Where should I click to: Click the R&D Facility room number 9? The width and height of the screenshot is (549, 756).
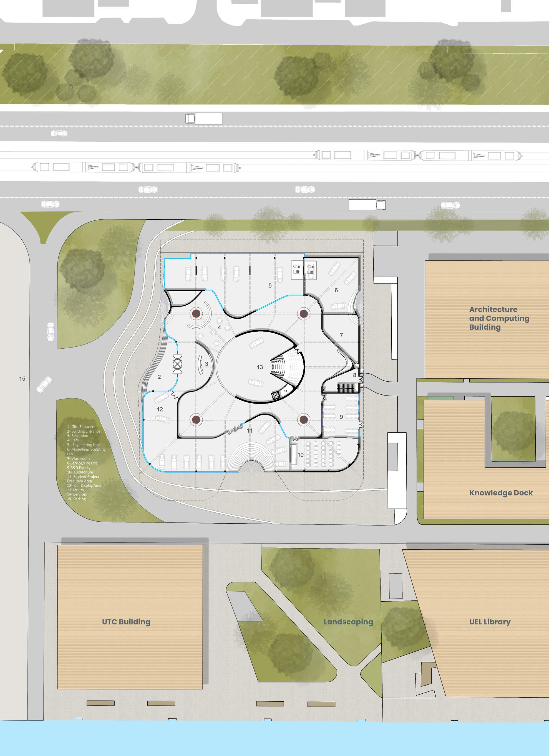coord(341,417)
